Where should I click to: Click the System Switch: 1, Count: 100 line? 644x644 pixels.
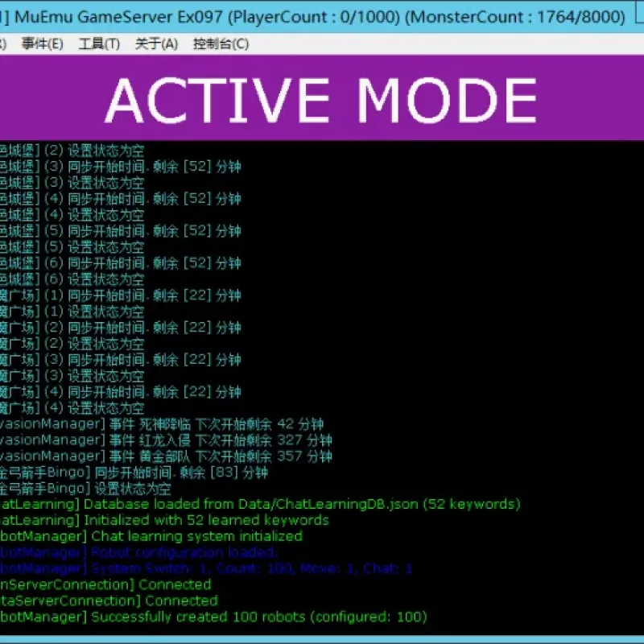(206, 569)
